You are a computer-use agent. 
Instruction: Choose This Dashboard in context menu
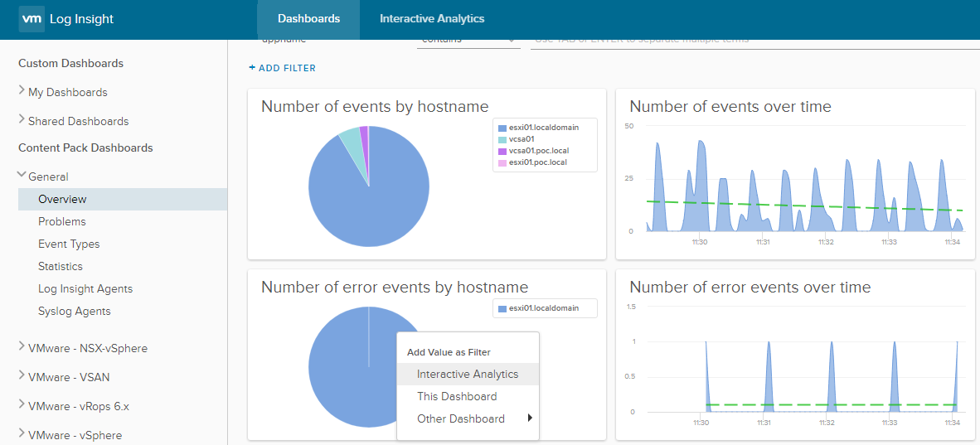(468, 397)
